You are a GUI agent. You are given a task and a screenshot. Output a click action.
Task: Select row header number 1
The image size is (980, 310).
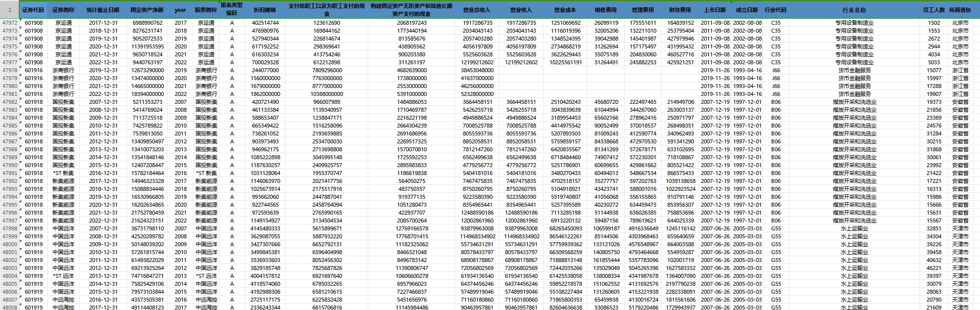tap(9, 10)
